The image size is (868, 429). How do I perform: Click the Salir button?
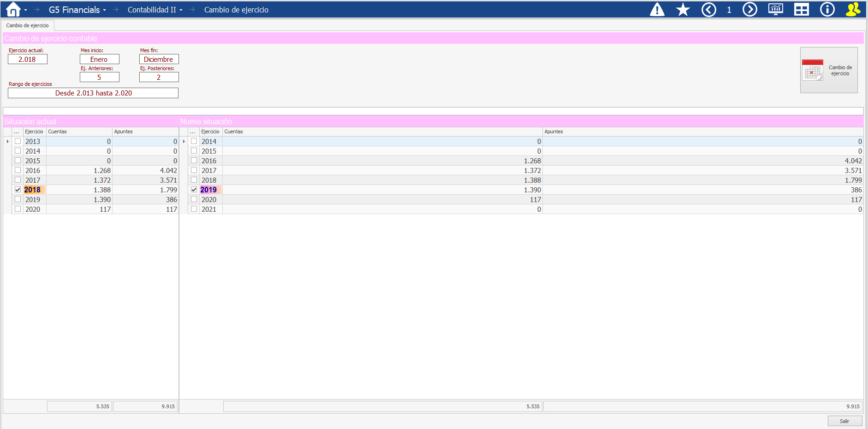point(844,421)
